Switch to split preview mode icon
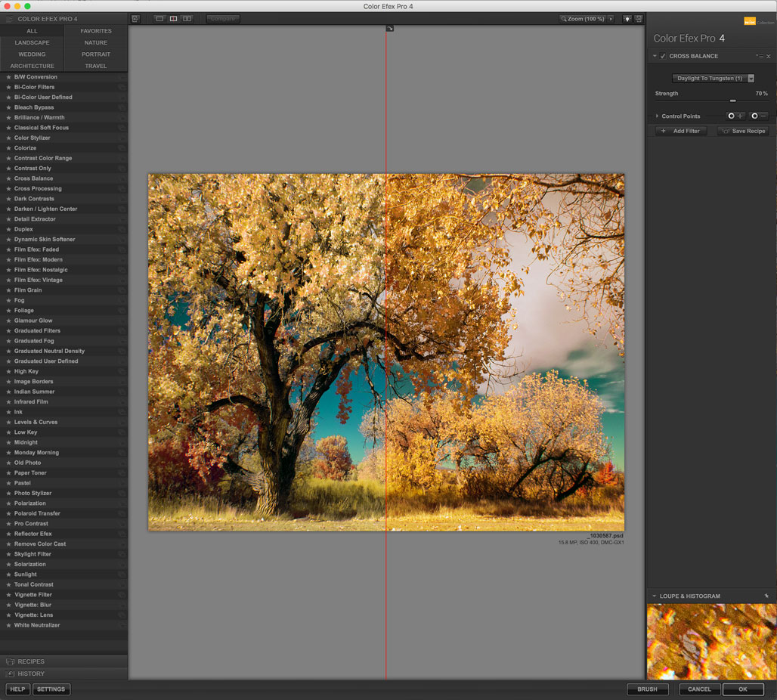This screenshot has height=700, width=777. click(x=173, y=18)
